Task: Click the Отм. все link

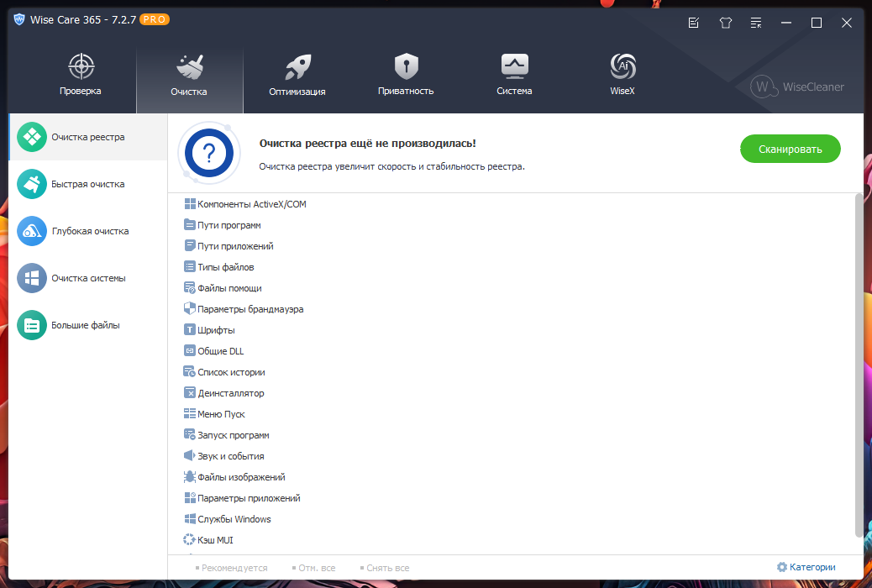Action: coord(313,568)
